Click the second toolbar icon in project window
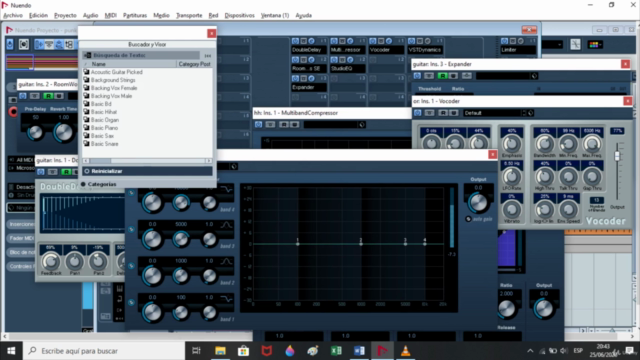Image resolution: width=640 pixels, height=360 pixels. click(x=24, y=44)
